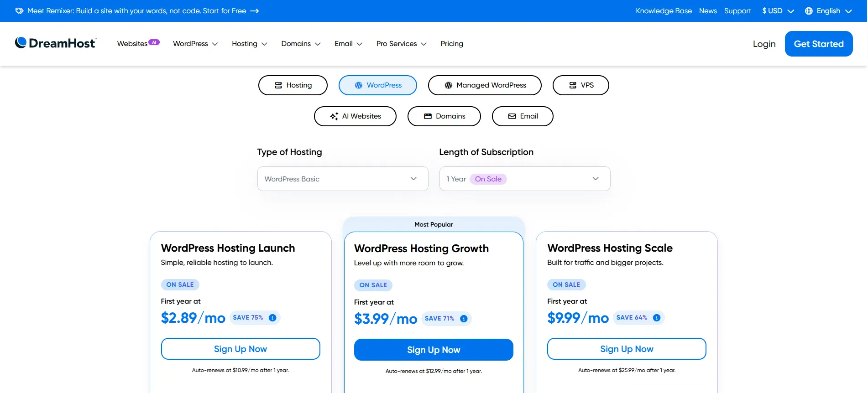Click the tag icon in the promo banner
Image resolution: width=868 pixels, height=393 pixels.
tap(19, 11)
